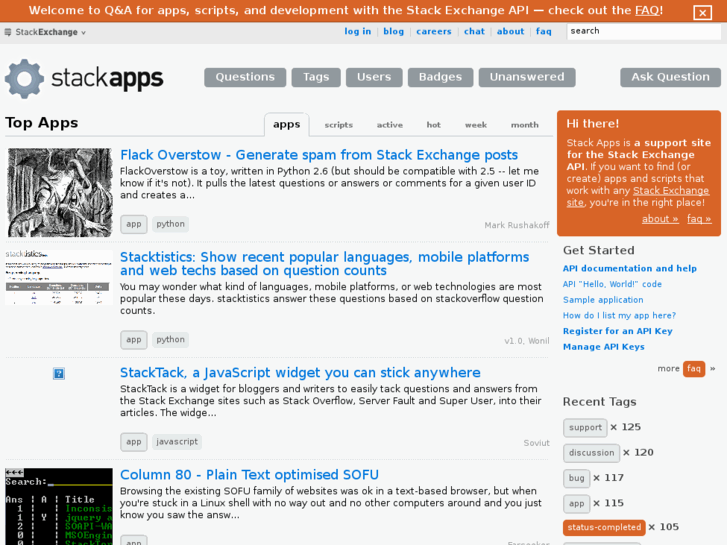Open the FAQ link in welcome banner
Image resolution: width=727 pixels, height=545 pixels.
[647, 10]
